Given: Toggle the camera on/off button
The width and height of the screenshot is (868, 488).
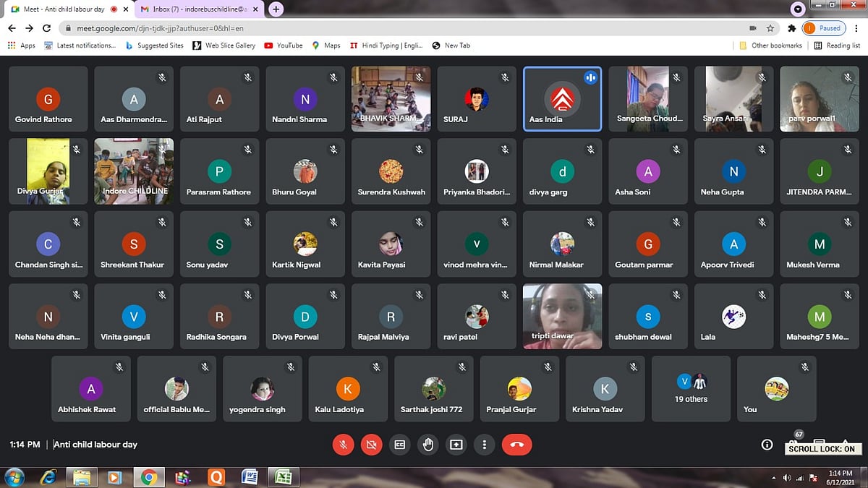Looking at the screenshot, I should point(371,445).
